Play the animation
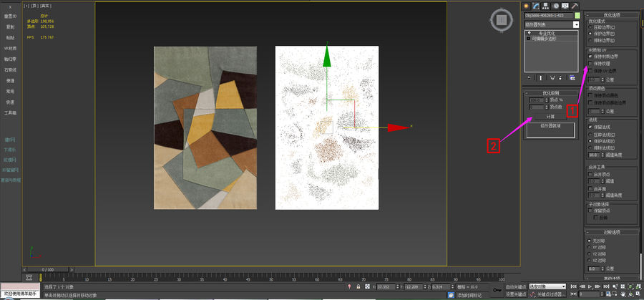Image resolution: width=644 pixels, height=300 pixels. coord(590,286)
